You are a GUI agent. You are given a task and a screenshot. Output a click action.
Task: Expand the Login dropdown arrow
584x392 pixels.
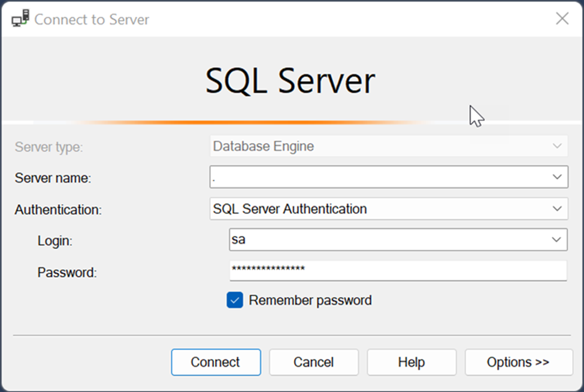click(x=556, y=239)
